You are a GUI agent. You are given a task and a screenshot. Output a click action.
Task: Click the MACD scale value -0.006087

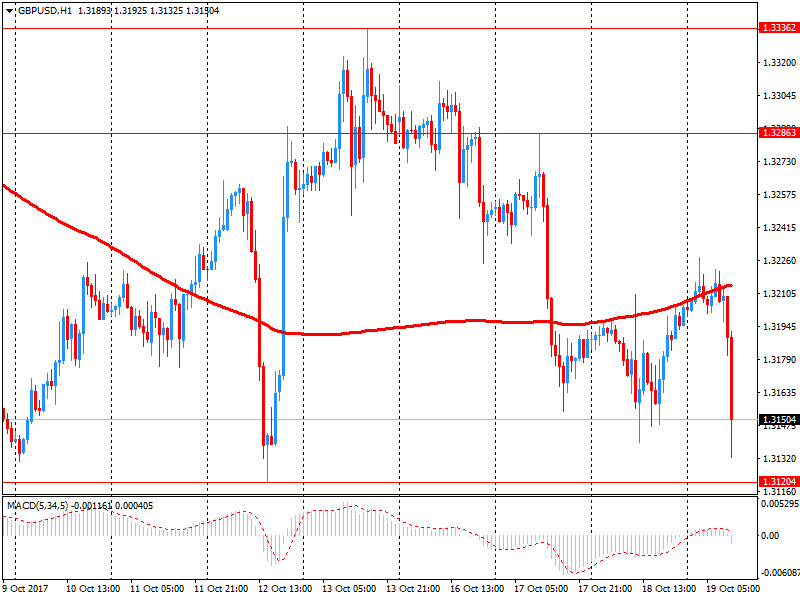[x=780, y=572]
